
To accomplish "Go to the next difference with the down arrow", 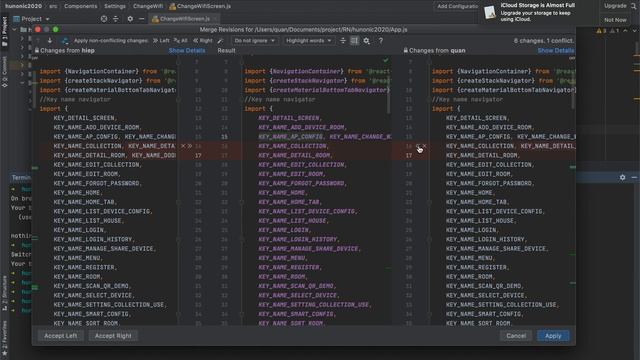I will [x=50, y=40].
